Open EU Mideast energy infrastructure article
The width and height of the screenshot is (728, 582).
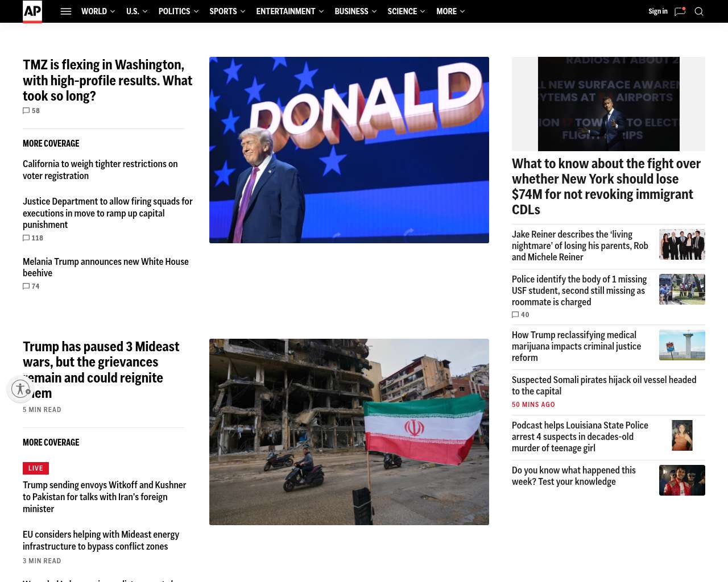pos(101,541)
